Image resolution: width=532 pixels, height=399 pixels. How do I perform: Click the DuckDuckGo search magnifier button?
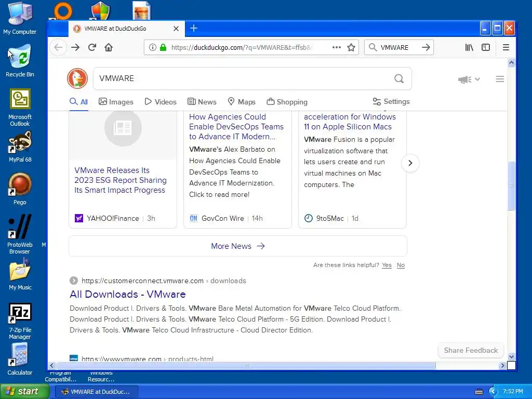399,79
